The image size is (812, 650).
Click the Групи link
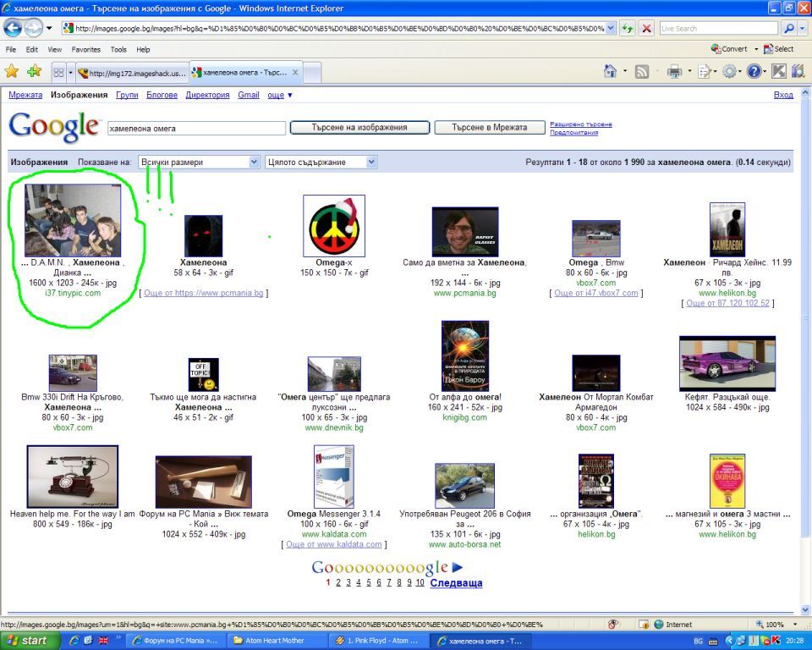pos(127,95)
